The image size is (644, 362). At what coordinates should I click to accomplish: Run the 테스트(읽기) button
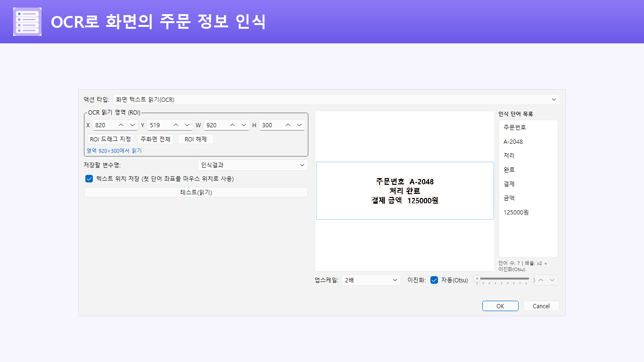click(x=196, y=192)
